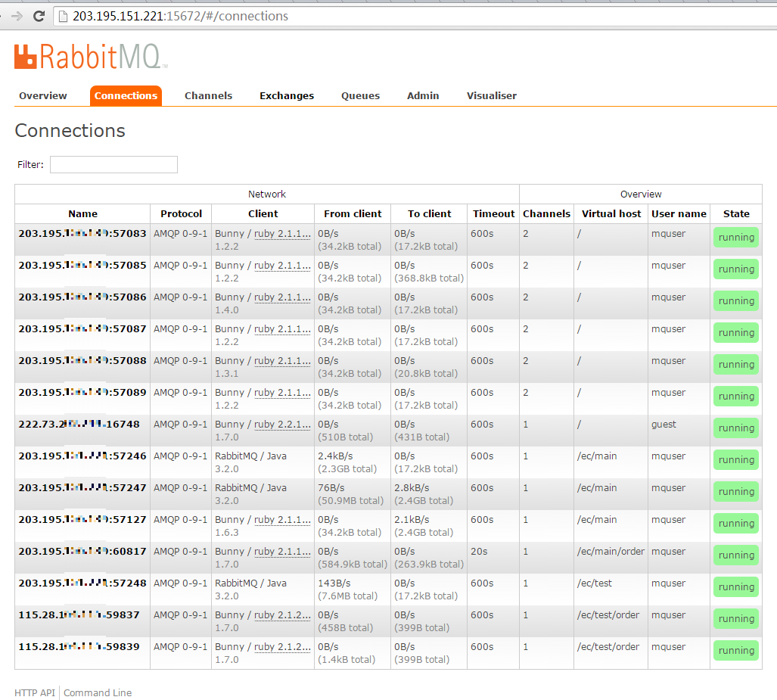The height and width of the screenshot is (700, 777).
Task: Open the Admin tab
Action: pyautogui.click(x=423, y=95)
